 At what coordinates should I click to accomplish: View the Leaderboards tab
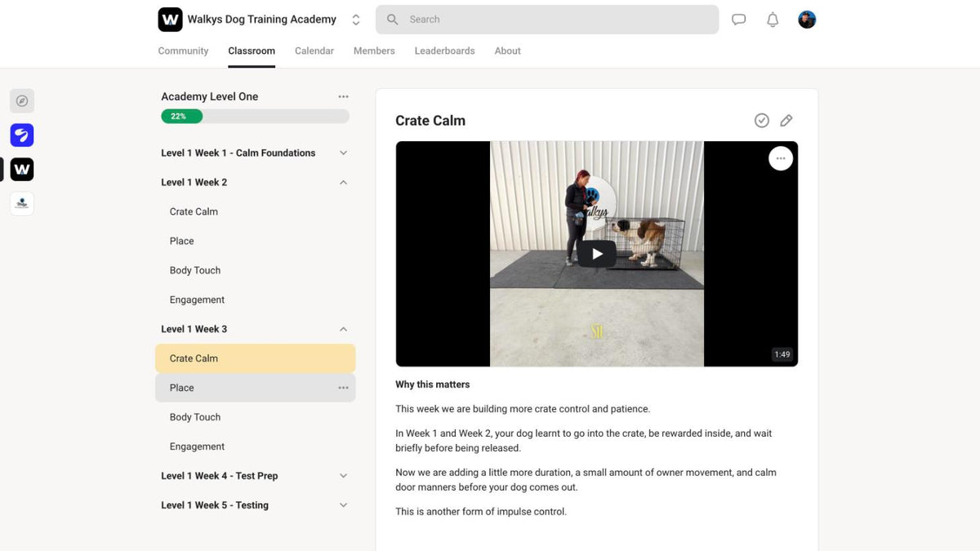tap(444, 51)
